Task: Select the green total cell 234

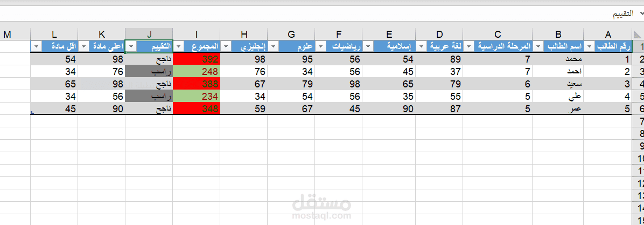Action: pyautogui.click(x=197, y=97)
